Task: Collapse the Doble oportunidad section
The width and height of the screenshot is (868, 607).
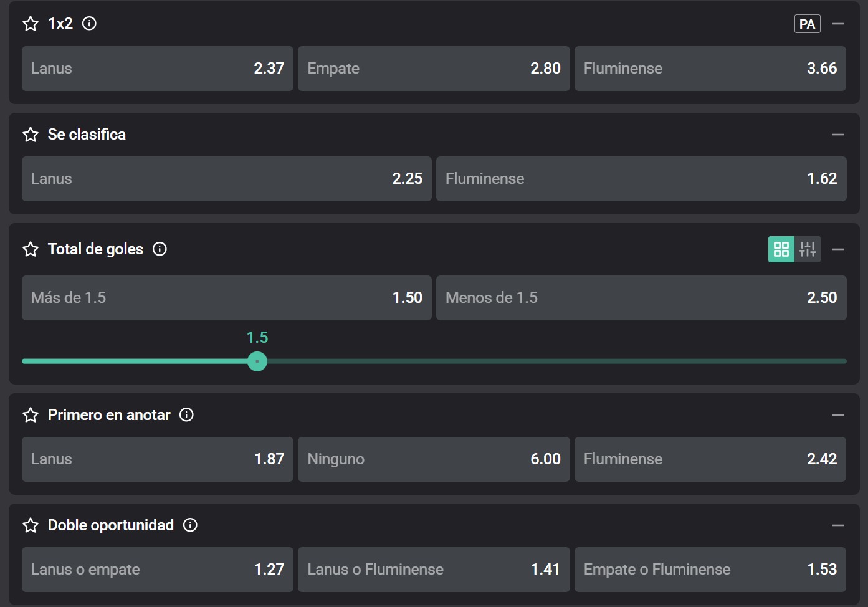Action: click(838, 525)
